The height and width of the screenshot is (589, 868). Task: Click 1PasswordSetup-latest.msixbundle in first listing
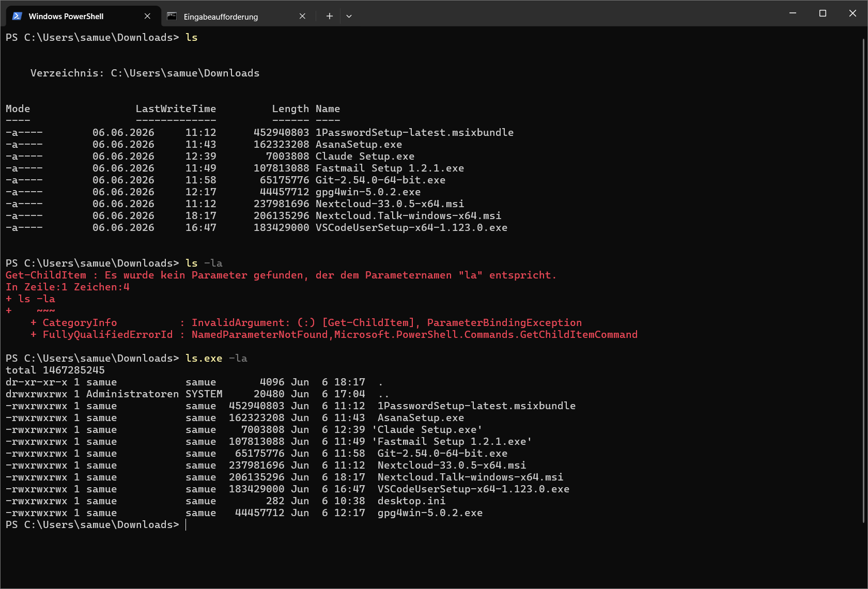pos(414,132)
